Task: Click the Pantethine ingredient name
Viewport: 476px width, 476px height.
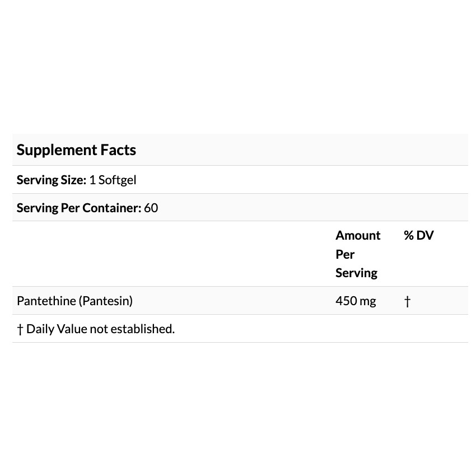Action: point(46,301)
